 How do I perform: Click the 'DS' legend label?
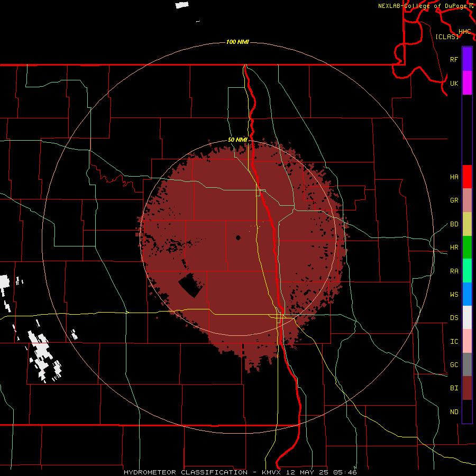454,318
